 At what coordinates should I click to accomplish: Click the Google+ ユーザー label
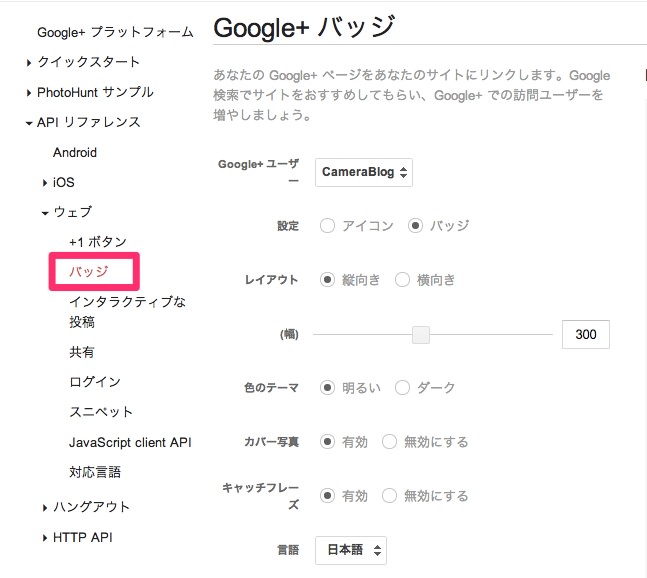pyautogui.click(x=258, y=172)
